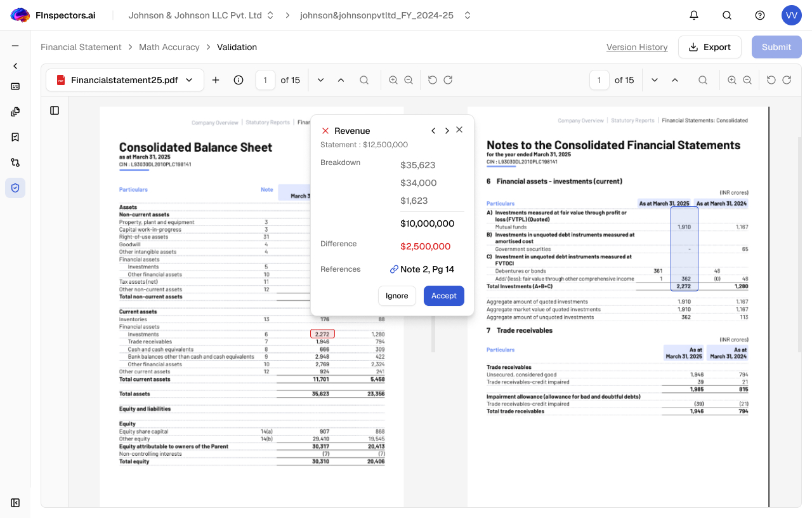The image size is (812, 518).
Task: Show file info for the left PDF
Action: tap(239, 80)
